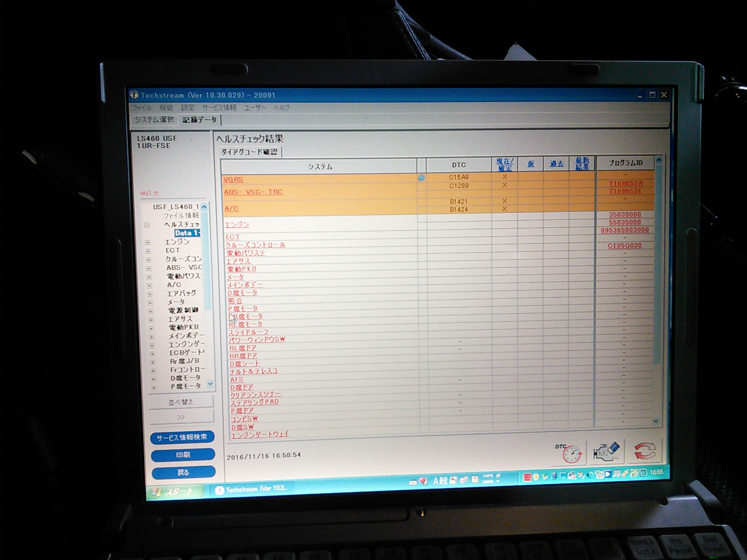This screenshot has width=747, height=560.
Task: Expand the ECT tree node
Action: tap(148, 251)
